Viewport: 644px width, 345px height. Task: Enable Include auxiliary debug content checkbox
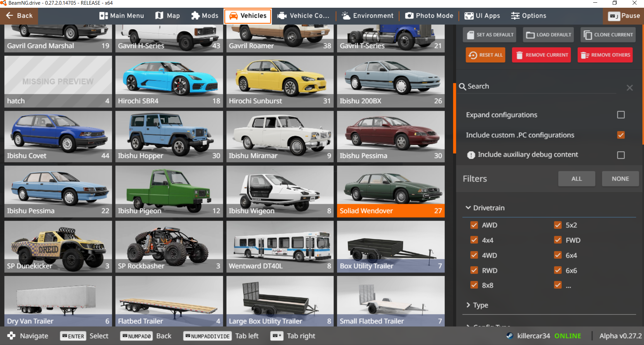tap(621, 155)
